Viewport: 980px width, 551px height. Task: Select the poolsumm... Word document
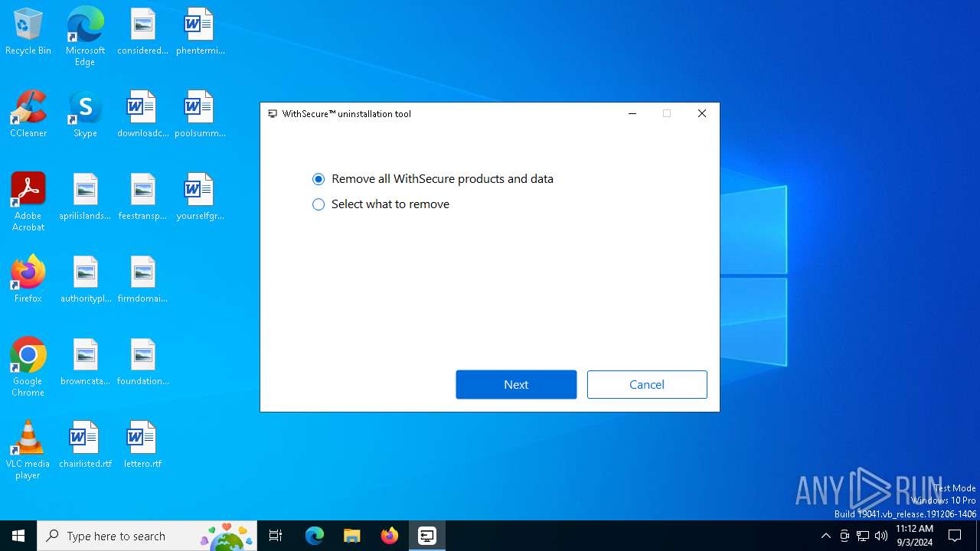pyautogui.click(x=200, y=114)
